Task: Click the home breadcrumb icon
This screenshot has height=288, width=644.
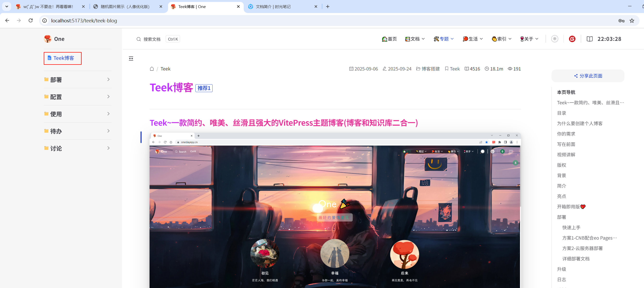Action: [x=152, y=69]
